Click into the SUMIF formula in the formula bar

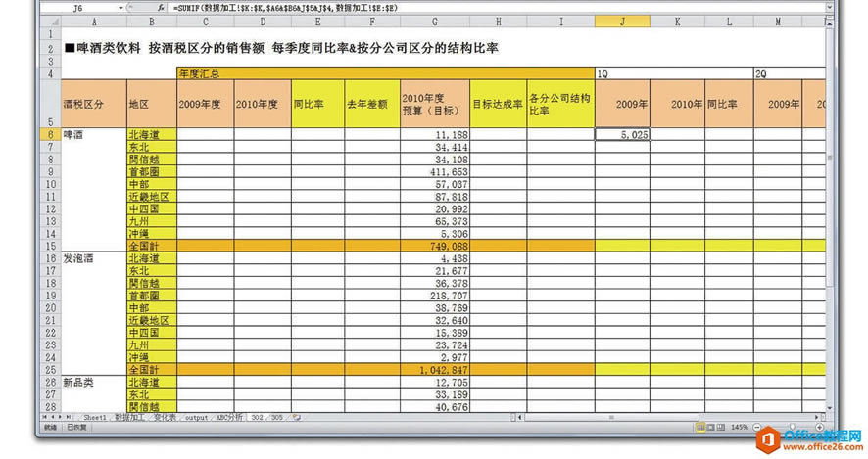(x=286, y=8)
